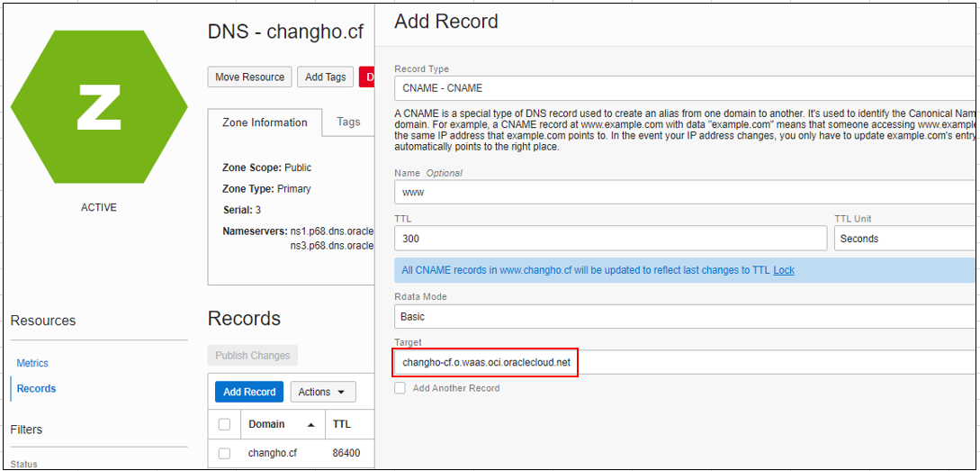Screen dimensions: 980x471
Task: Check the changho.cf record row checkbox
Action: [x=224, y=454]
